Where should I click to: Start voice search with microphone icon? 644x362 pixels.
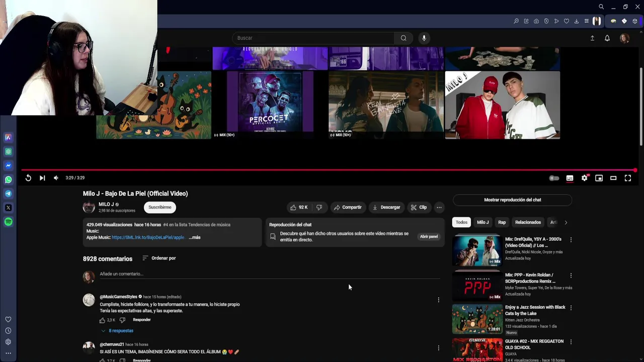424,38
